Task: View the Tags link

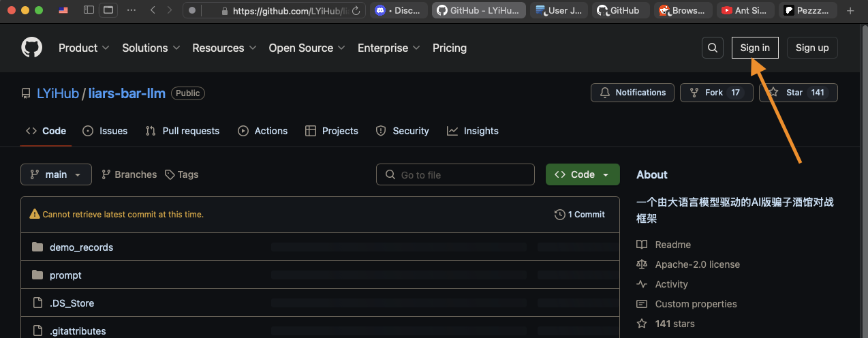Action: (x=181, y=174)
